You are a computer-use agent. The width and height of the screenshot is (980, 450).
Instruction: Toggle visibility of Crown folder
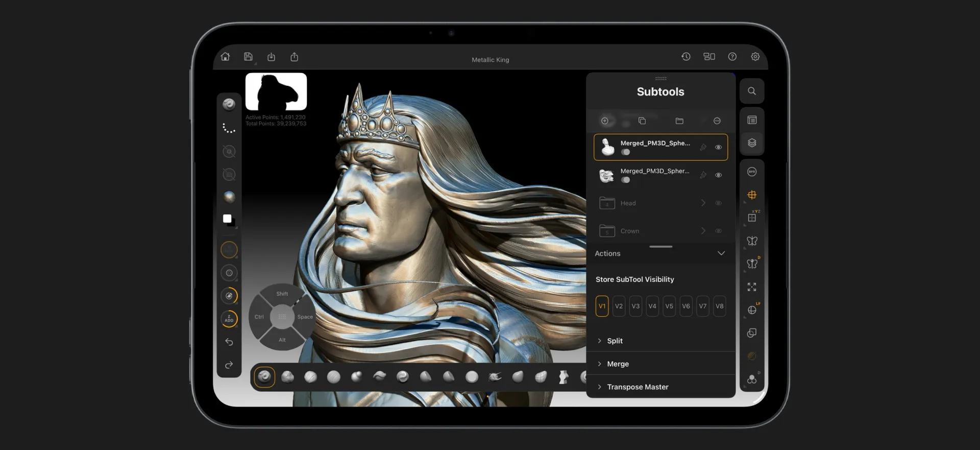718,231
